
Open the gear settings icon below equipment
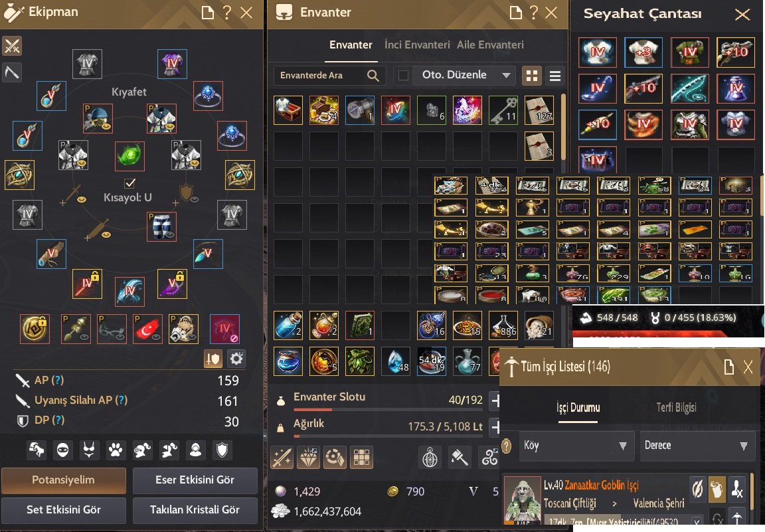(x=236, y=359)
